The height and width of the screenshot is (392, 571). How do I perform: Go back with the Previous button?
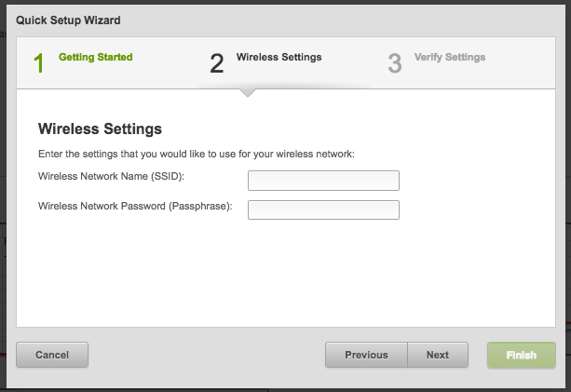(366, 355)
